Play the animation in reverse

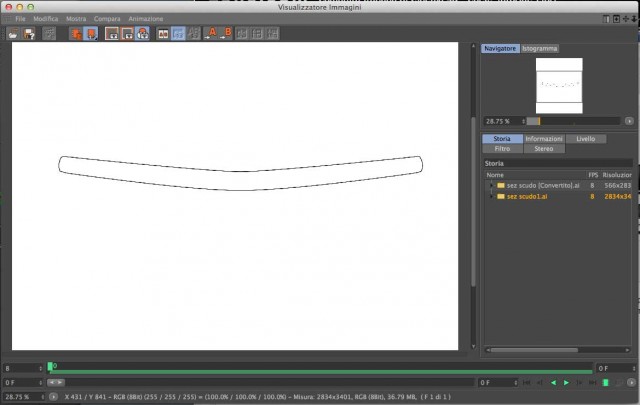coord(553,383)
